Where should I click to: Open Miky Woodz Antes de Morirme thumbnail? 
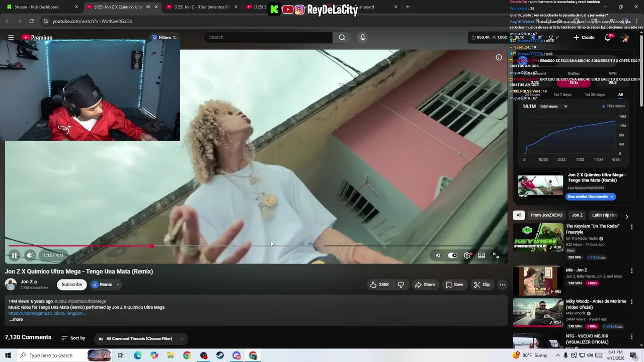click(538, 312)
